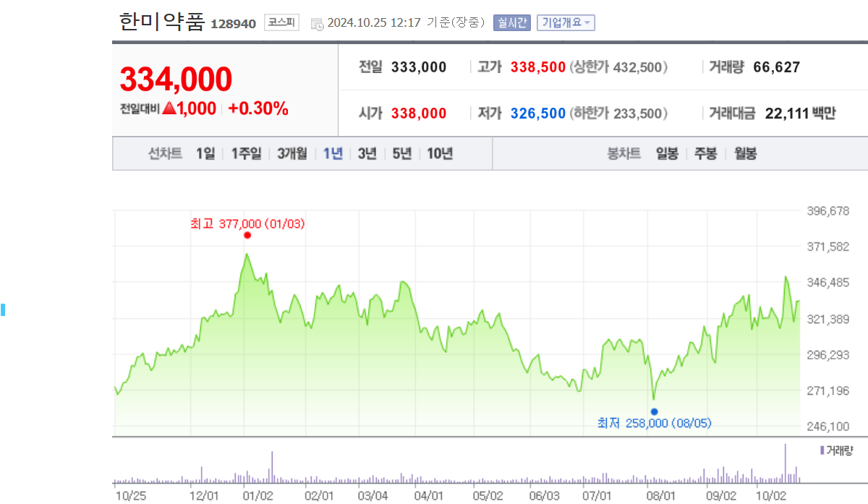This screenshot has width=868, height=504.
Task: Click the 01/02 x-axis date label
Action: point(258,496)
